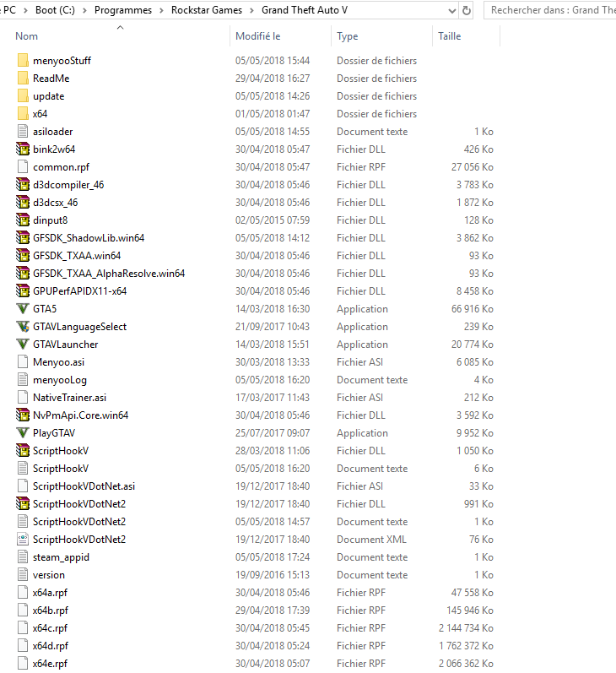Select the file GFSDK_TXAA.win64
The image size is (616, 673).
(77, 256)
